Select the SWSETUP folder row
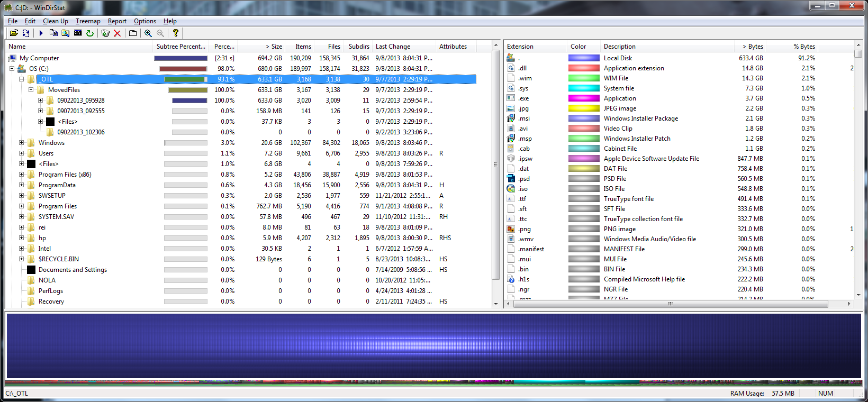 click(x=241, y=196)
